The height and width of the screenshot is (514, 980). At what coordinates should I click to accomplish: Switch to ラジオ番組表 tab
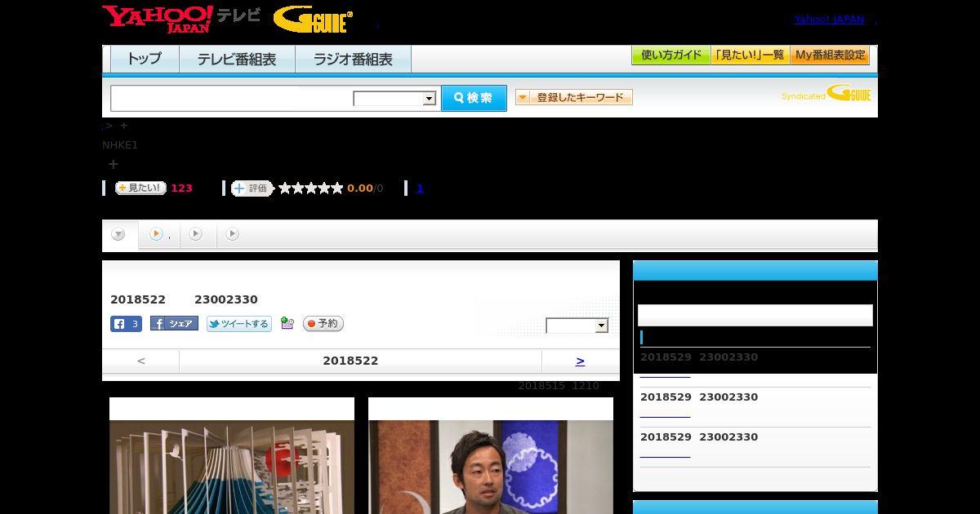coord(353,59)
